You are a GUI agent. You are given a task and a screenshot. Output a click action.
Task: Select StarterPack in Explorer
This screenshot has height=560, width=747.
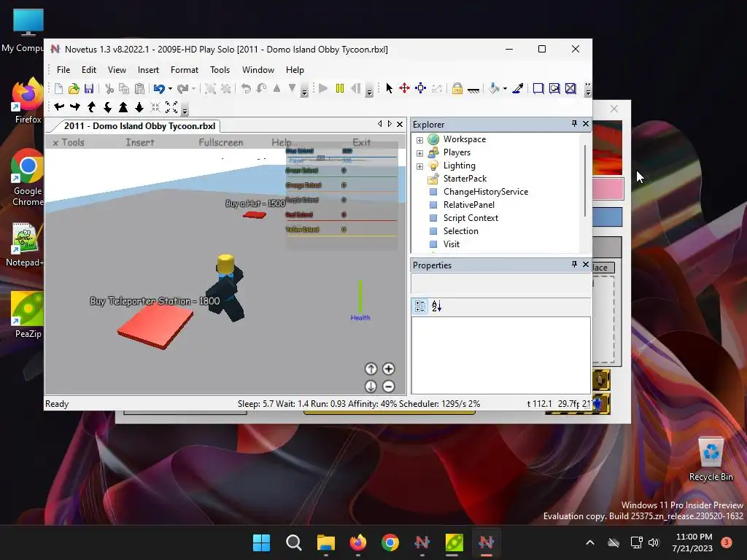(x=465, y=179)
